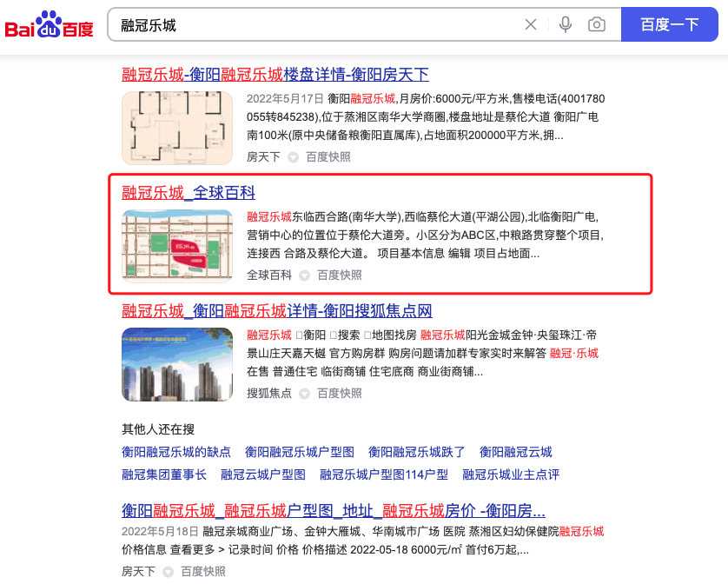
Task: Expand the dropdown arrow next to 搜狐焦点
Action: point(304,394)
